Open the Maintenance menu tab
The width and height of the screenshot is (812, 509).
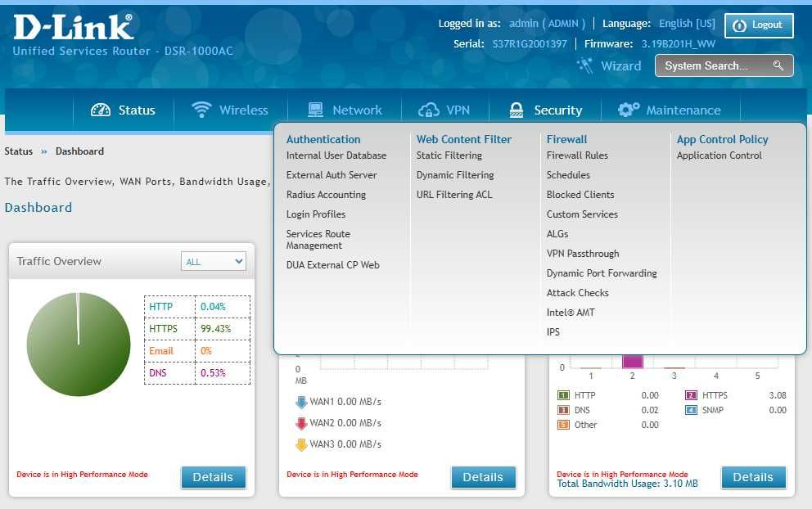(x=670, y=110)
